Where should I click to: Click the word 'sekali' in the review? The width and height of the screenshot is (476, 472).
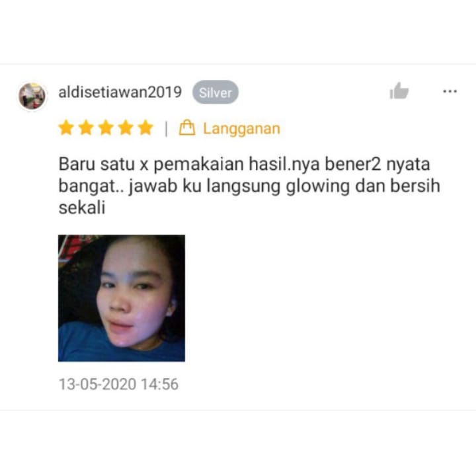point(82,208)
